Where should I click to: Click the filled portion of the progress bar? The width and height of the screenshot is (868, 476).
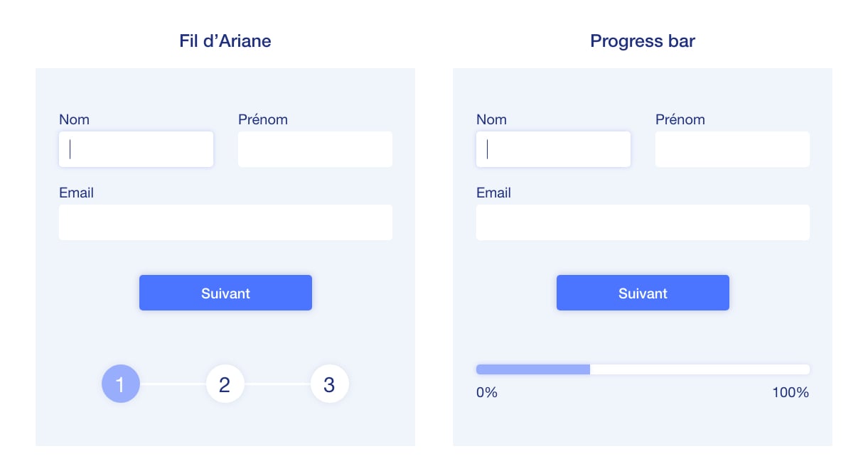[x=533, y=369]
